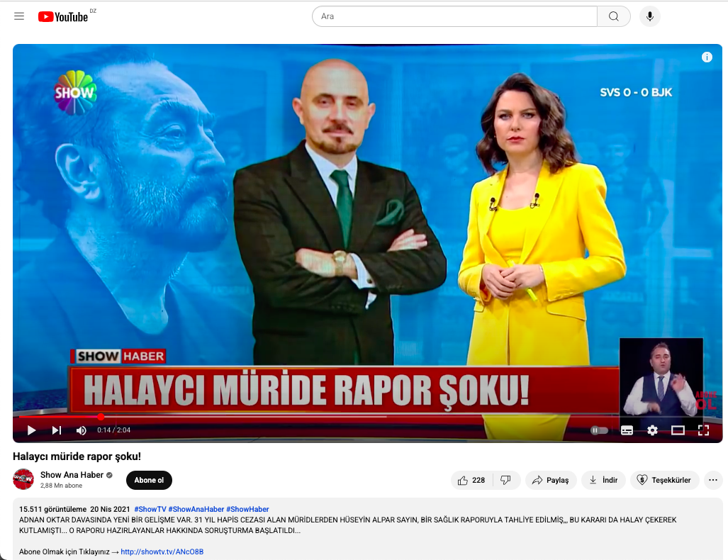Click the YouTube home logo
The width and height of the screenshot is (728, 560).
coord(64,16)
